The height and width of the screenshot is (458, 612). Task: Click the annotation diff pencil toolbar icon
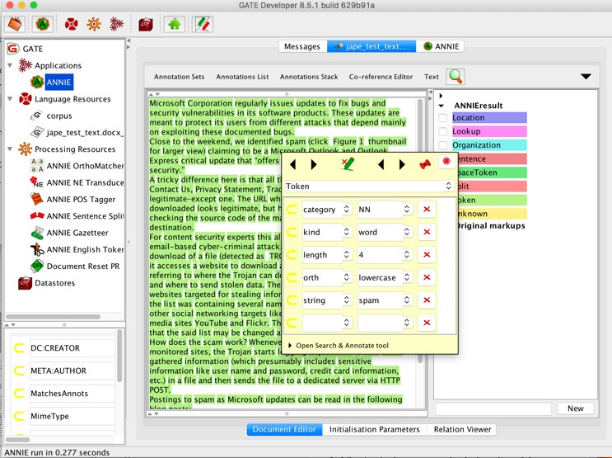point(202,24)
